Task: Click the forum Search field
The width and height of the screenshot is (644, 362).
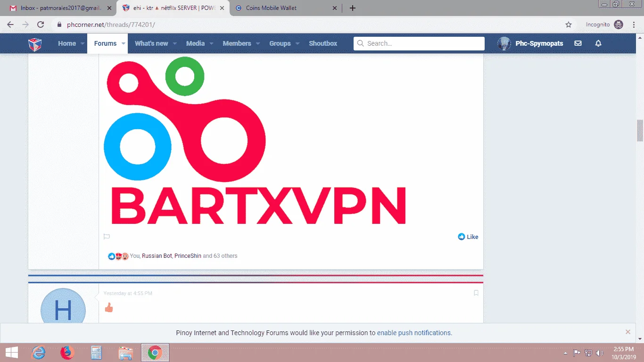Action: [x=419, y=43]
